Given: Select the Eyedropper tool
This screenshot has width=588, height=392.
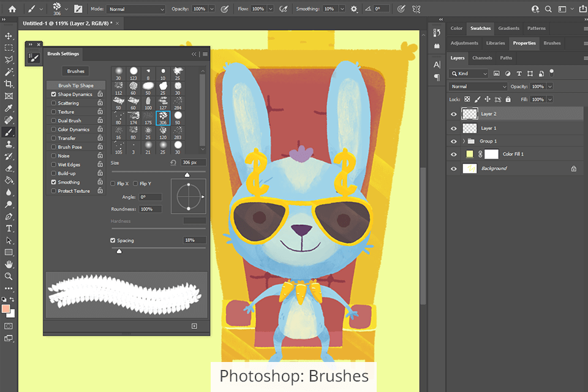Looking at the screenshot, I should (x=8, y=108).
